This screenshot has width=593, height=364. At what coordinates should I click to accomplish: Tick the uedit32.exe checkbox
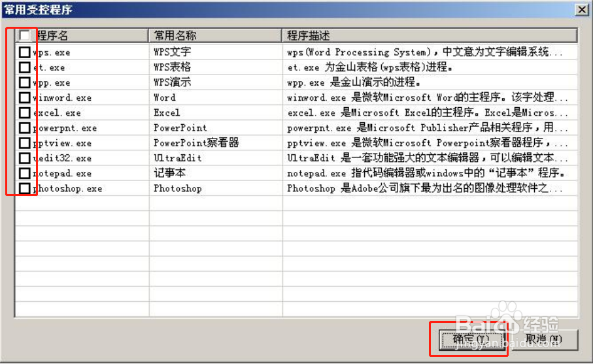coord(25,158)
